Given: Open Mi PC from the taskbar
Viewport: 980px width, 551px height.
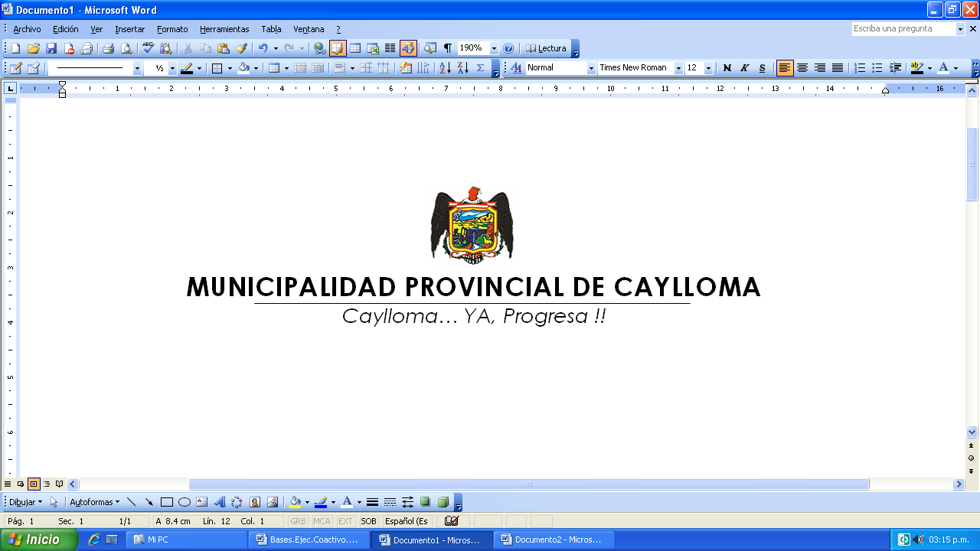Looking at the screenshot, I should 185,540.
